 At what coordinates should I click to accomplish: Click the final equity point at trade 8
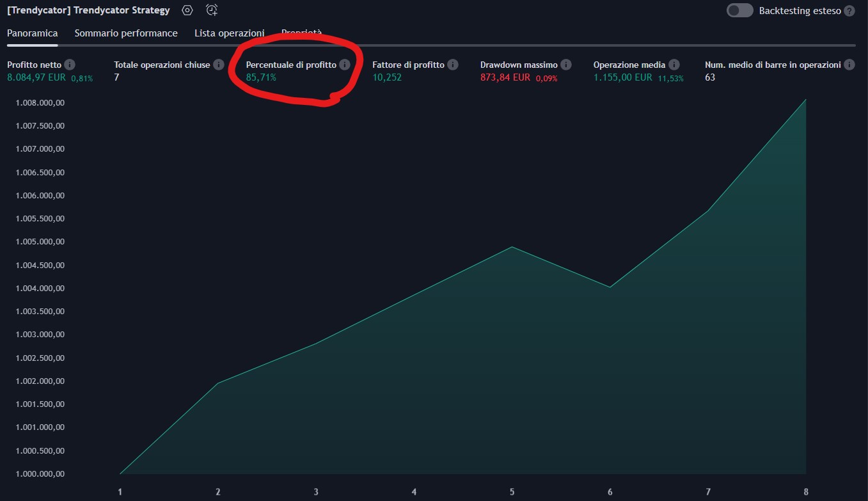point(805,99)
